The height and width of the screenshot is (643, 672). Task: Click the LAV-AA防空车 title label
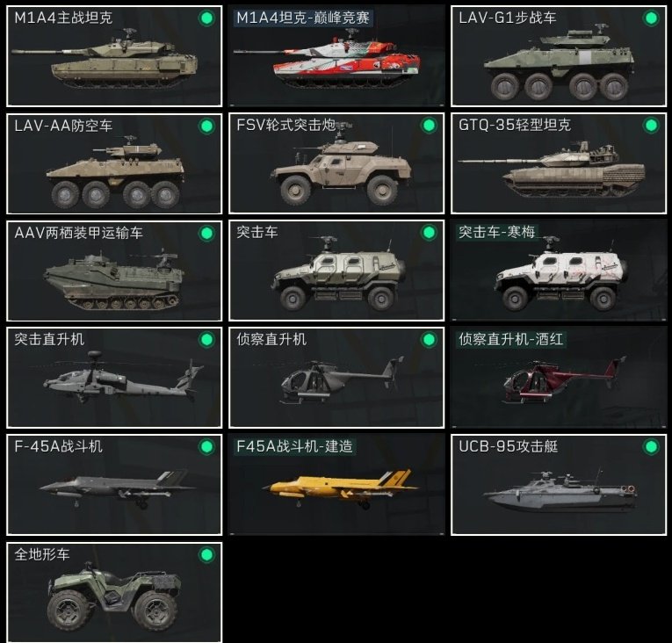click(63, 126)
